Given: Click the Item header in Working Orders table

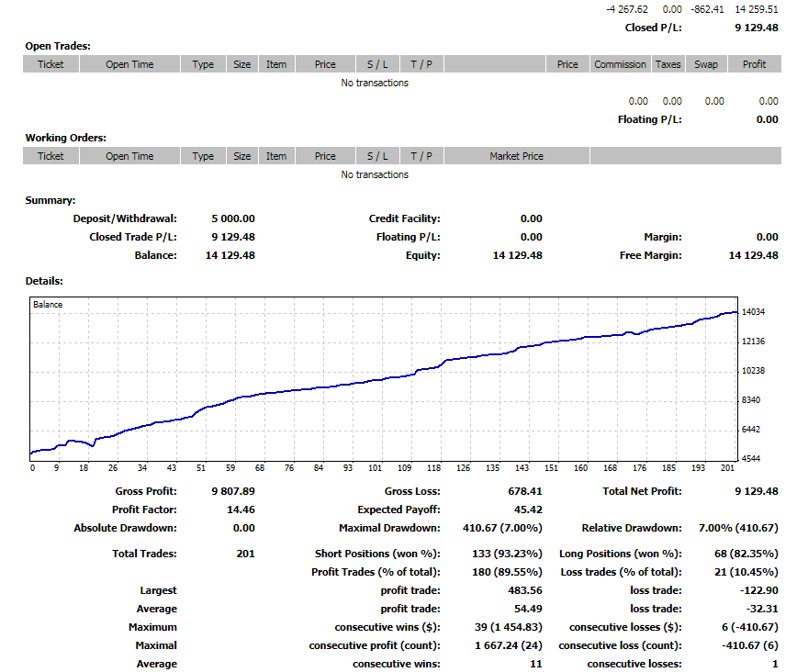Looking at the screenshot, I should click(276, 156).
